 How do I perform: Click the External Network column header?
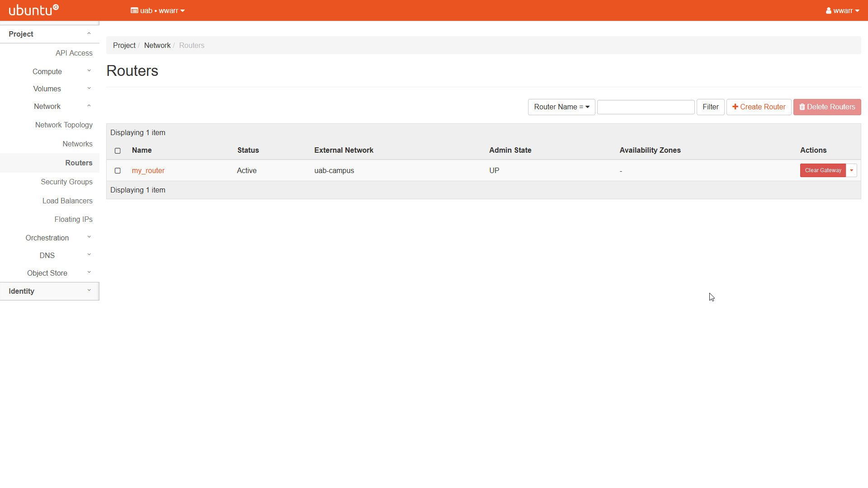coord(344,150)
